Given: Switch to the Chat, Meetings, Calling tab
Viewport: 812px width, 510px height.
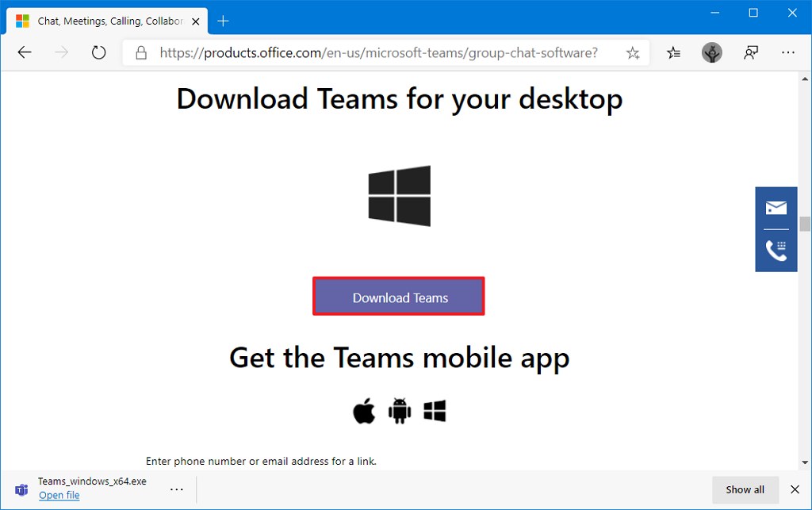Looking at the screenshot, I should 103,21.
